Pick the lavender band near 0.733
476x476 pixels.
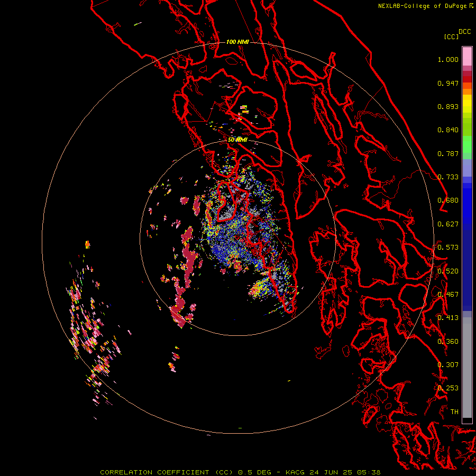pyautogui.click(x=467, y=168)
